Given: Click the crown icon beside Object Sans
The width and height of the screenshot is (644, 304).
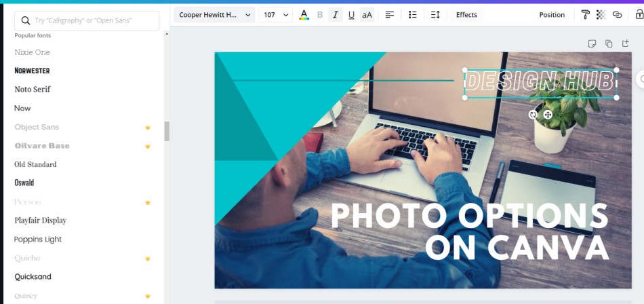Looking at the screenshot, I should [148, 128].
